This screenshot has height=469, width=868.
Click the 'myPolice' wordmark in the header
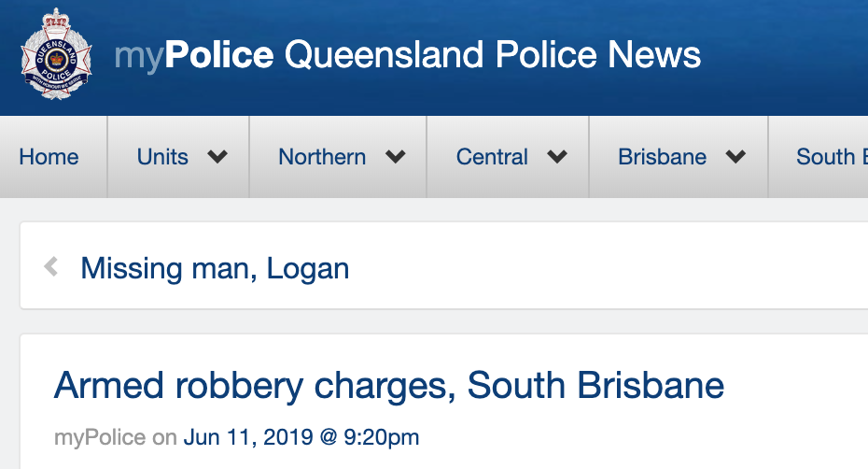(x=193, y=56)
